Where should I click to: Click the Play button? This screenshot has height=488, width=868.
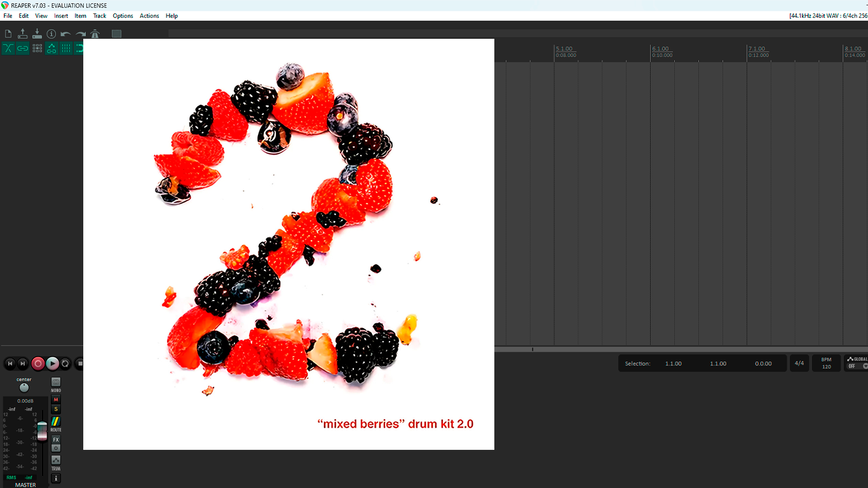(52, 363)
